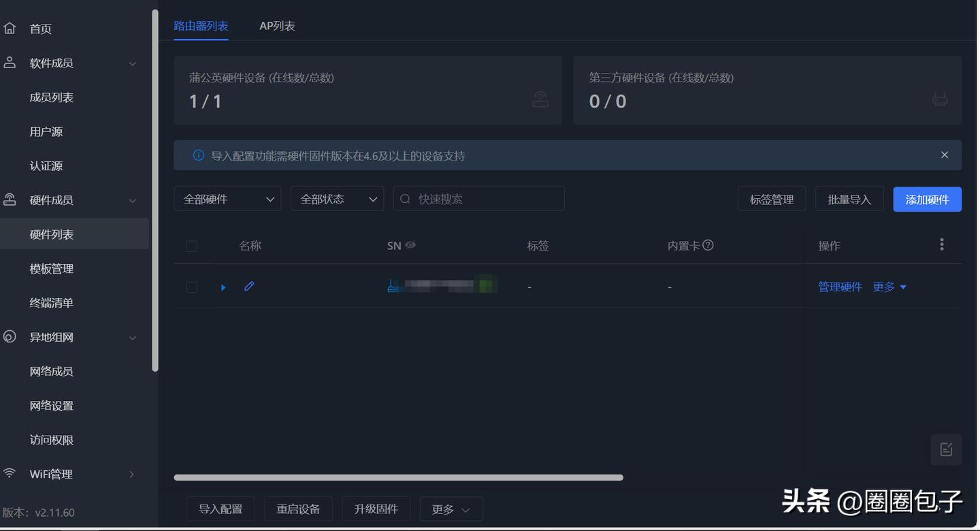980x531 pixels.
Task: Click the router icon in 蒲公英硬件设备 card
Action: 540,99
